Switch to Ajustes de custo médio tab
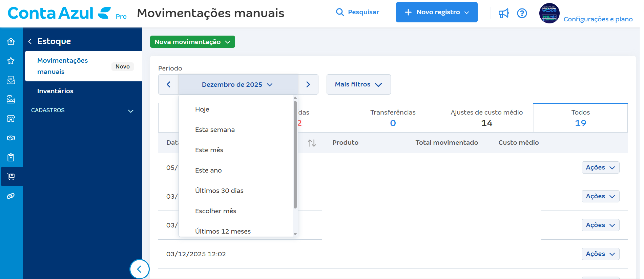 click(x=486, y=118)
